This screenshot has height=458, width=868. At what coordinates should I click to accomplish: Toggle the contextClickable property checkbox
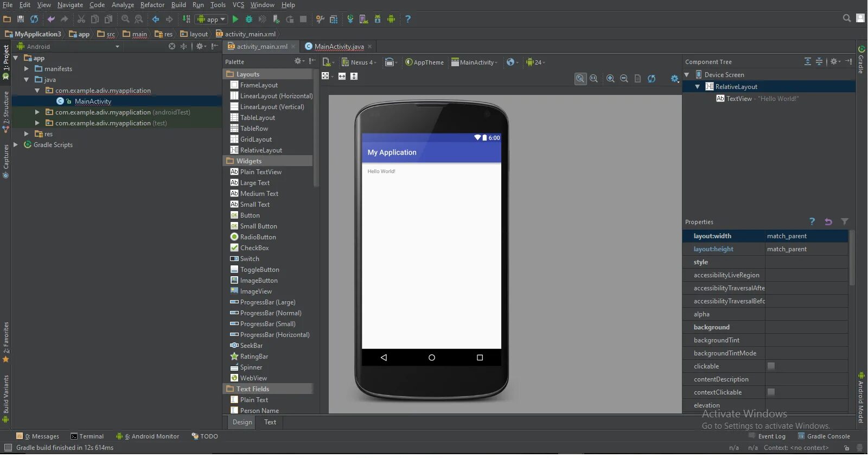771,392
